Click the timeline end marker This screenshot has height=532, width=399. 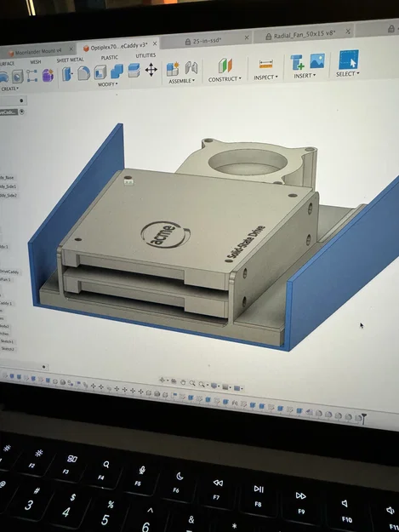[364, 418]
